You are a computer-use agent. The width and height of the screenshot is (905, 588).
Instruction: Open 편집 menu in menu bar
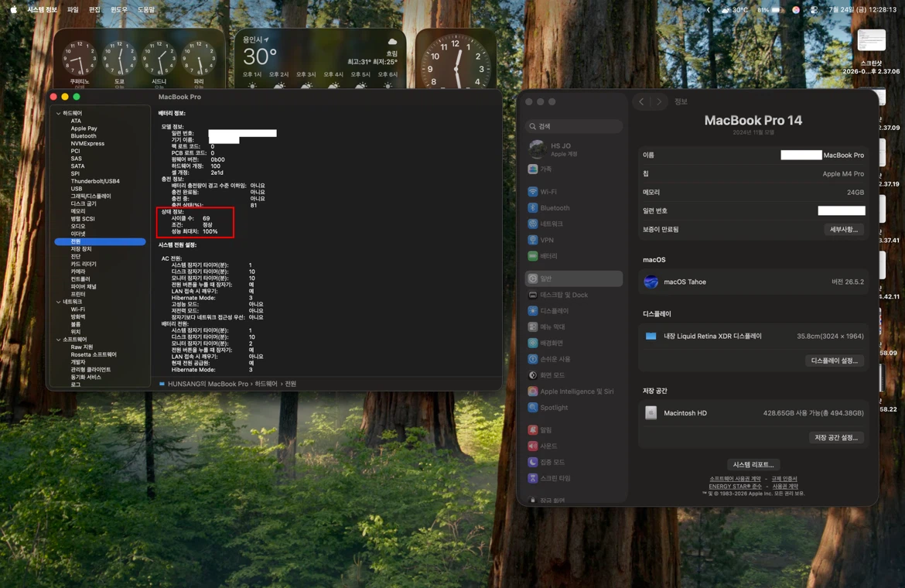(x=94, y=9)
